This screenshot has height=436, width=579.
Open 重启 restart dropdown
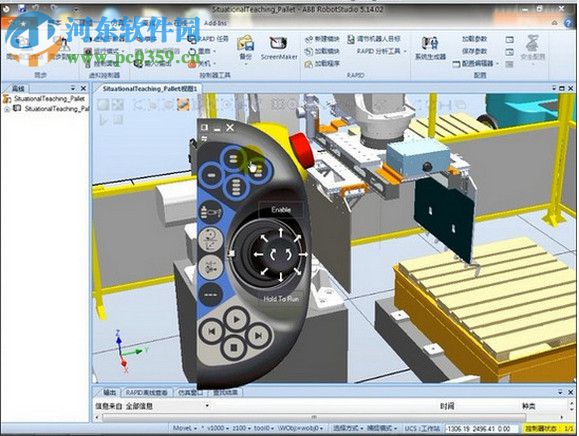pyautogui.click(x=202, y=51)
